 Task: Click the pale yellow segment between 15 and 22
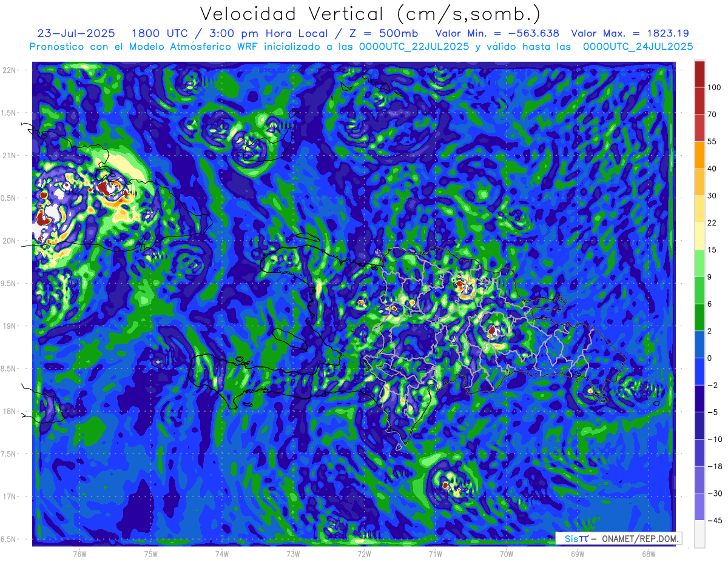(699, 236)
